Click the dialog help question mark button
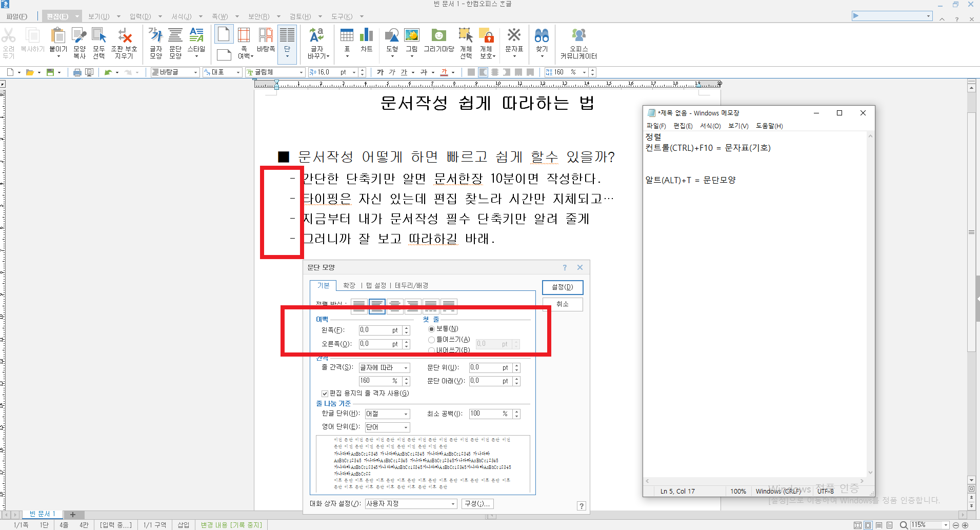The height and width of the screenshot is (530, 980). (x=582, y=506)
